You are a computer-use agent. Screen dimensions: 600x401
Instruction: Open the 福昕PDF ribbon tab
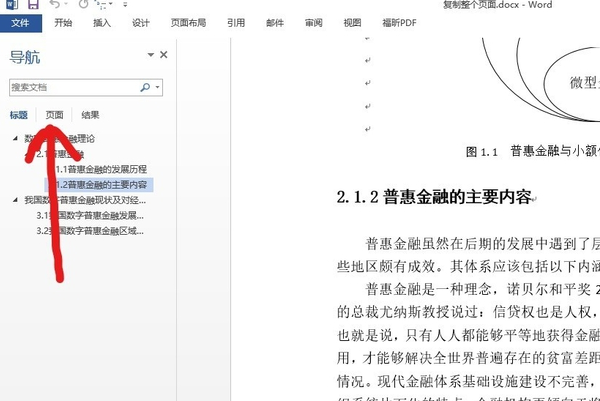click(399, 23)
